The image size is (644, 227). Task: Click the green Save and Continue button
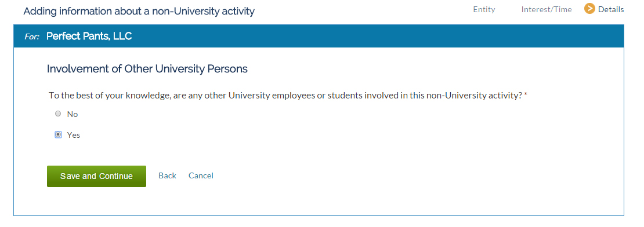point(96,176)
